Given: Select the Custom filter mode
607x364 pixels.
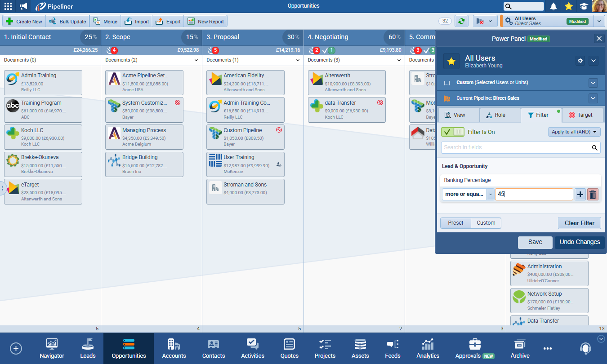Looking at the screenshot, I should [x=486, y=223].
